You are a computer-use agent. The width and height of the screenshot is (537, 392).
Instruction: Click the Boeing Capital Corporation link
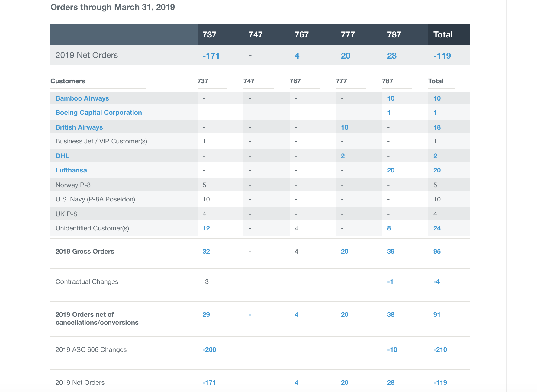tap(98, 113)
